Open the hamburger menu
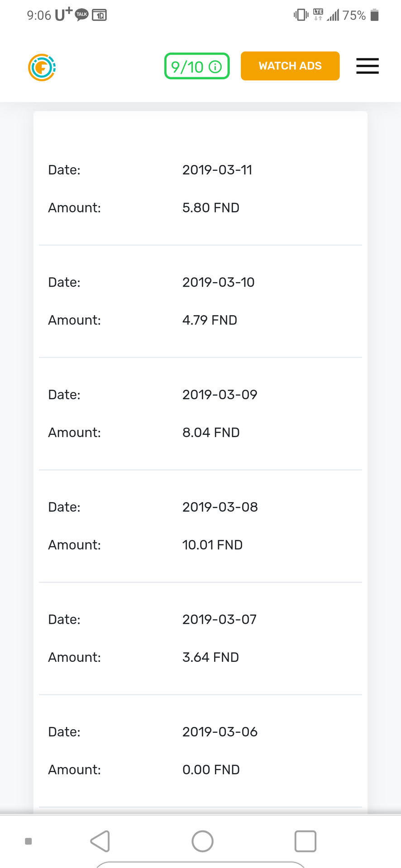 click(x=367, y=66)
